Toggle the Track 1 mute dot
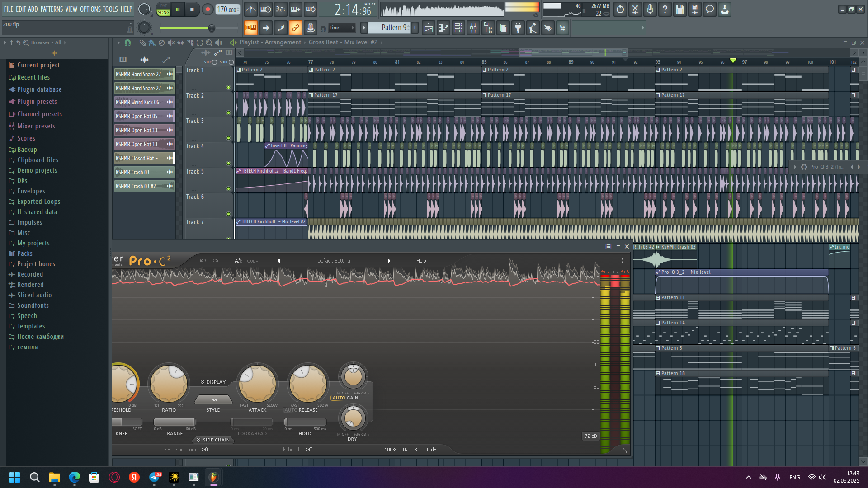This screenshot has width=868, height=488. (x=228, y=88)
